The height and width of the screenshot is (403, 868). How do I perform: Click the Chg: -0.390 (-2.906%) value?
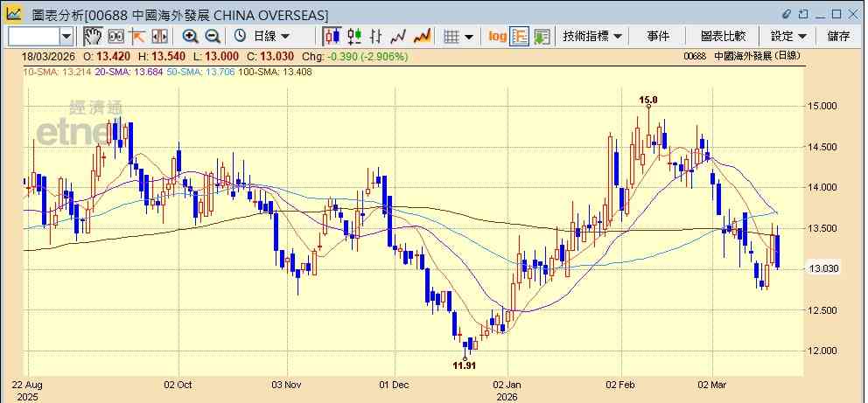355,57
